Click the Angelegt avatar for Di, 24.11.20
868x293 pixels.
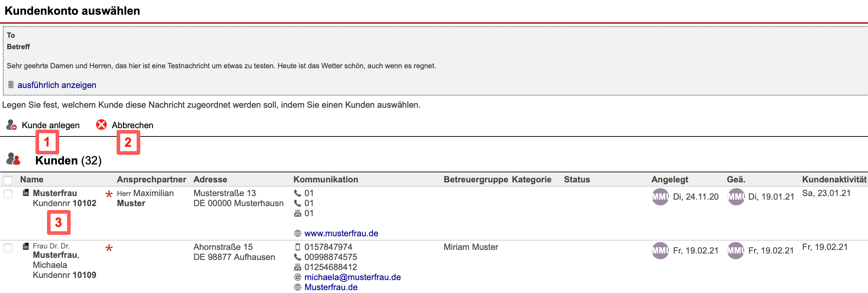click(660, 197)
